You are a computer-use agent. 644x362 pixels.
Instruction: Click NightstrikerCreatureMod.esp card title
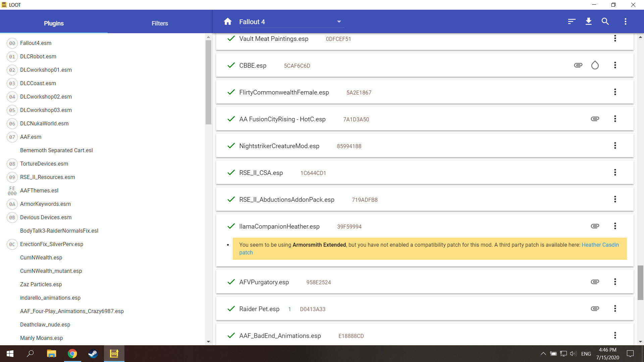tap(279, 146)
